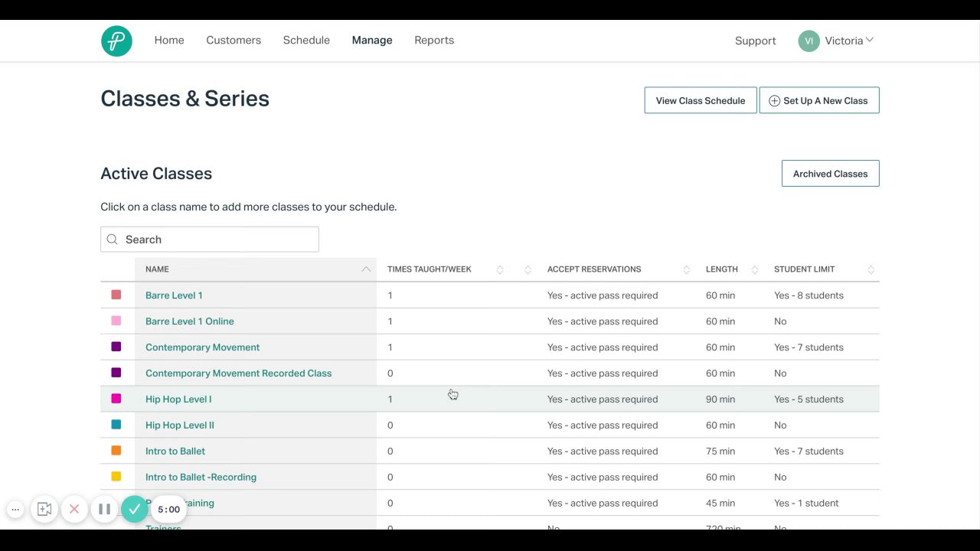
Task: Open the Hip Hop Level I class link
Action: tap(178, 399)
